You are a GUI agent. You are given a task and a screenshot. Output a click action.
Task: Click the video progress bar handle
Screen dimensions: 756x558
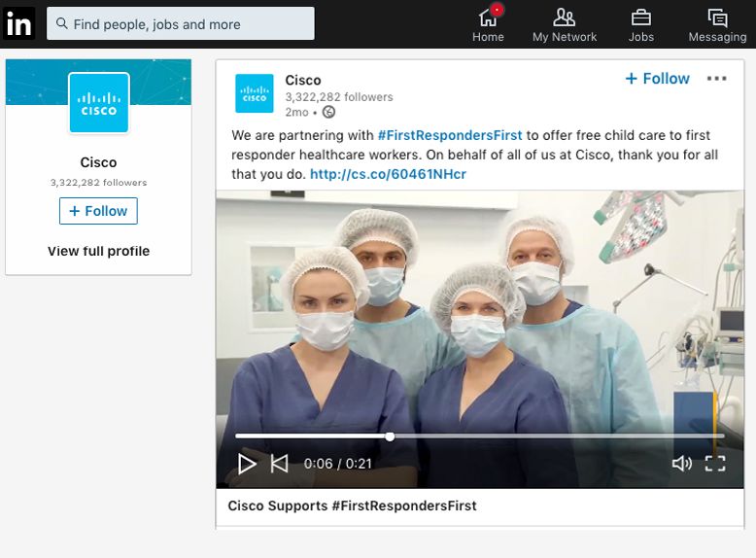tap(390, 436)
